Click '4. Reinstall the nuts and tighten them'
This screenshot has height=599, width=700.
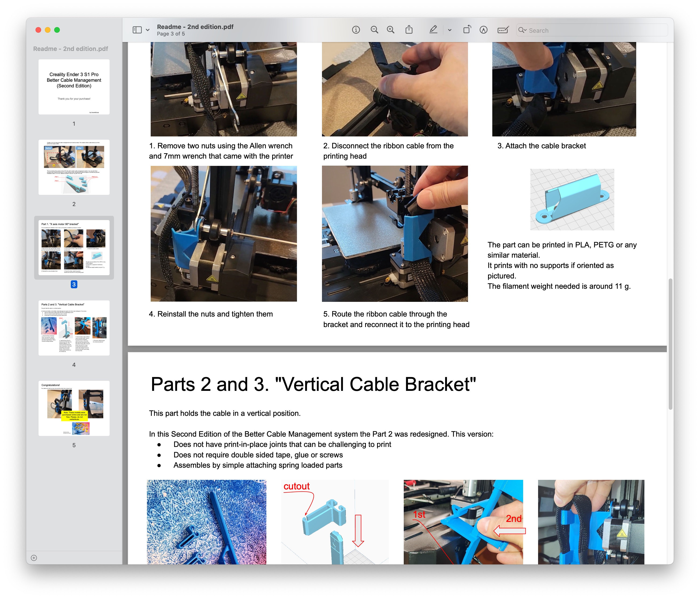coord(211,314)
